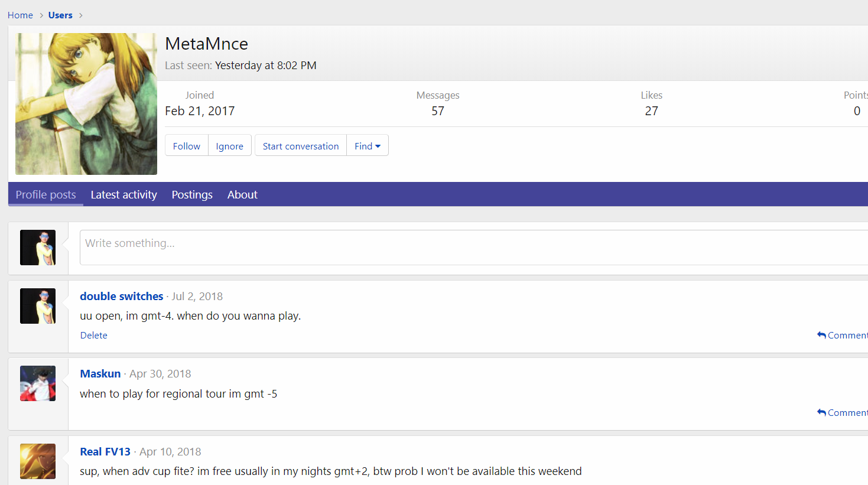Go to the Home breadcrumb link
This screenshot has width=868, height=485.
click(x=20, y=15)
